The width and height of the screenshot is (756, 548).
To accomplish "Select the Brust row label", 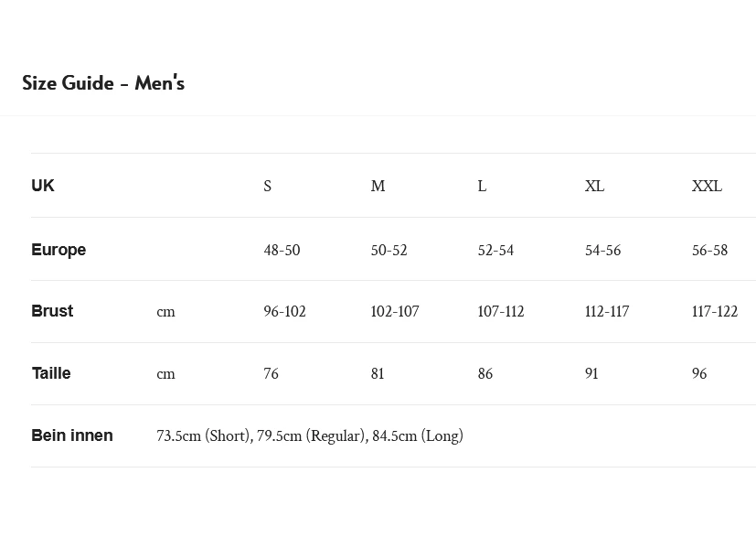I will (52, 311).
